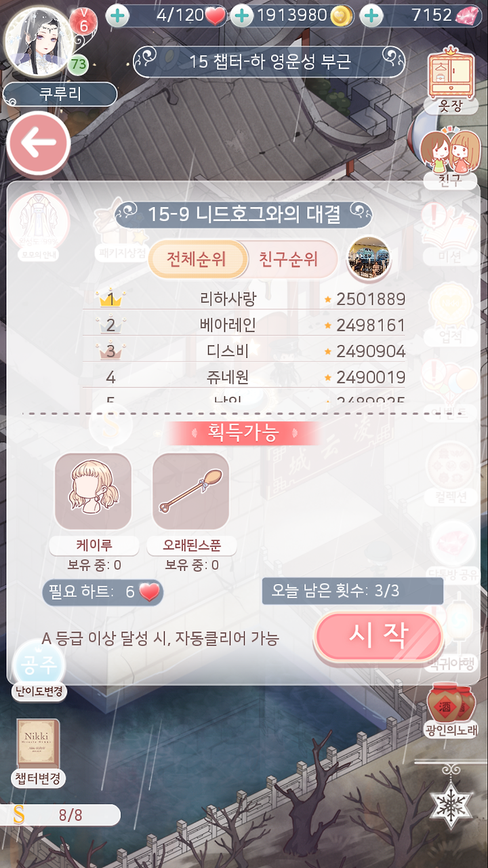
Task: Add hearts with the plus icon beside 4/120
Action: [118, 16]
